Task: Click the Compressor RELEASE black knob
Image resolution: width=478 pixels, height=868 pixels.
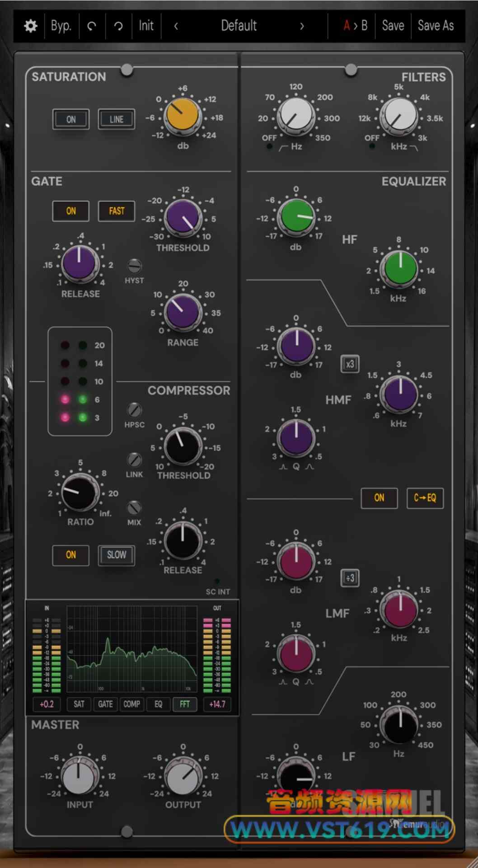Action: (183, 540)
